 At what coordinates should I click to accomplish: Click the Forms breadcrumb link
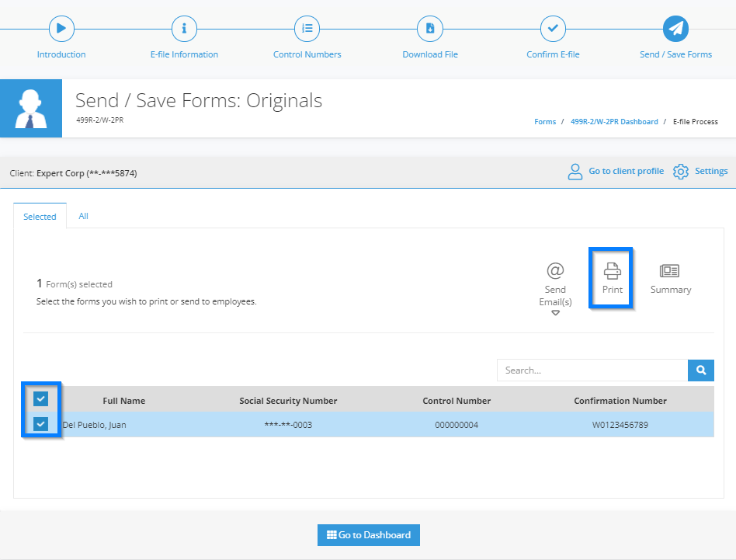tap(545, 122)
